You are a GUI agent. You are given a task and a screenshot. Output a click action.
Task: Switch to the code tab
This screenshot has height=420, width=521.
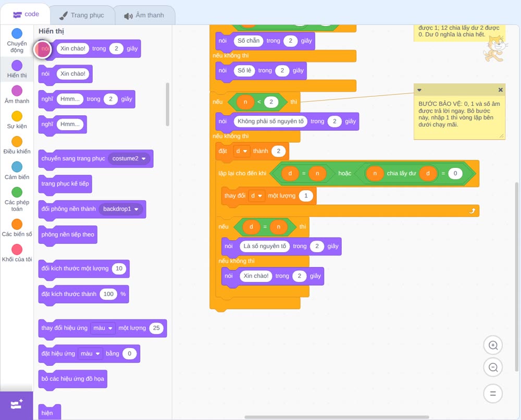pos(26,14)
